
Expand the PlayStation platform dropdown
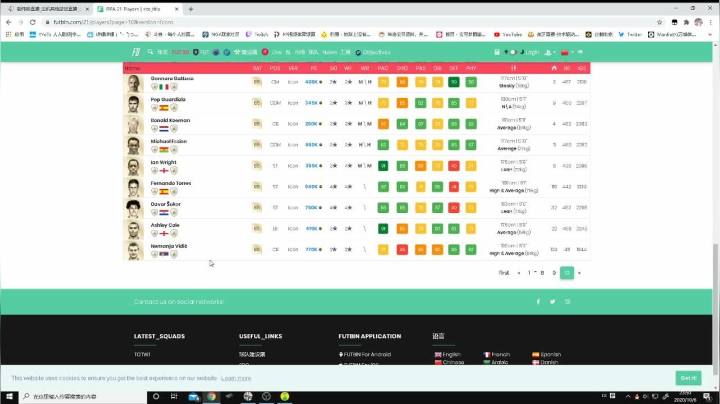[550, 52]
